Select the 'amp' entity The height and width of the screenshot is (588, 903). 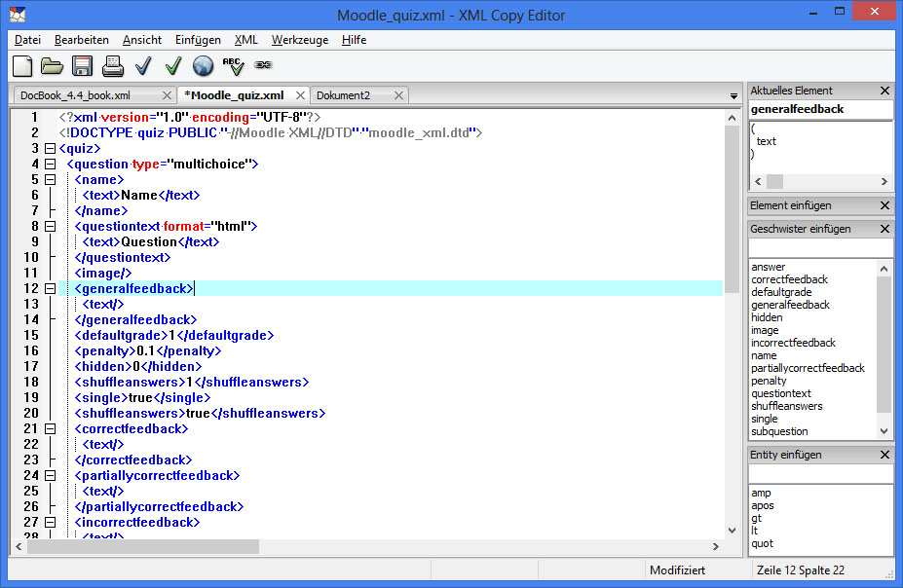(761, 493)
